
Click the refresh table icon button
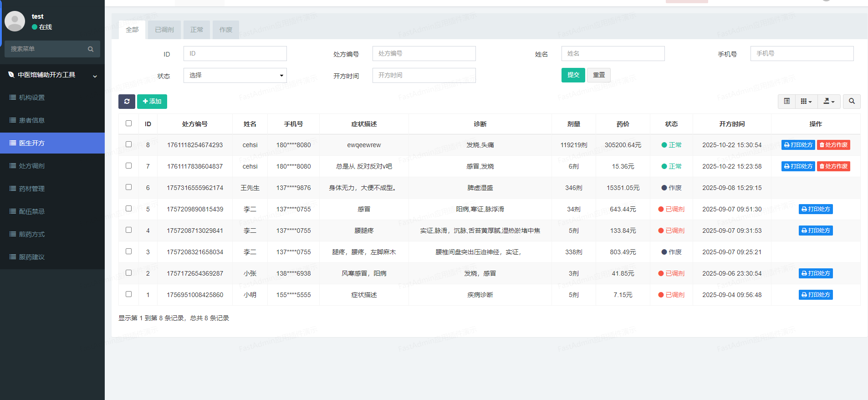127,101
